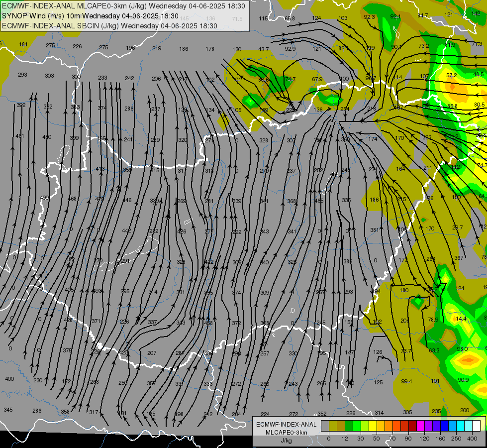Click legend scale value 400
487x448 pixels.
pos(472,439)
